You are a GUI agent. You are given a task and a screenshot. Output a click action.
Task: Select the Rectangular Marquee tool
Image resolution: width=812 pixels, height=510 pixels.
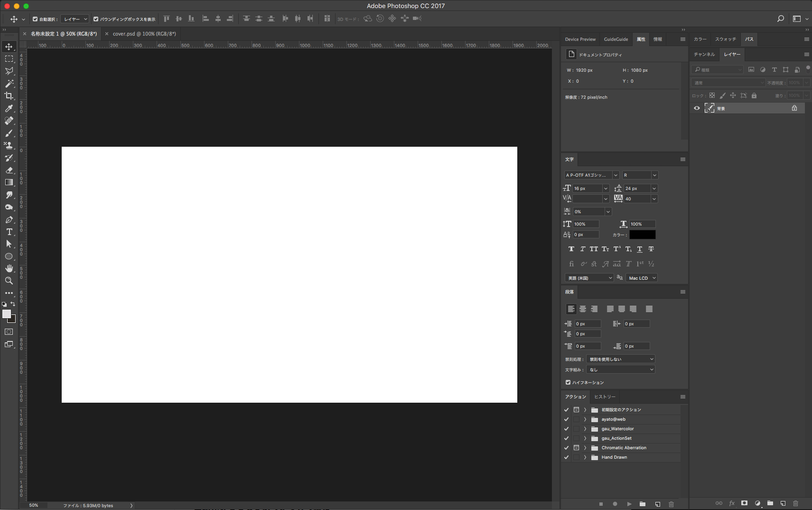point(9,59)
